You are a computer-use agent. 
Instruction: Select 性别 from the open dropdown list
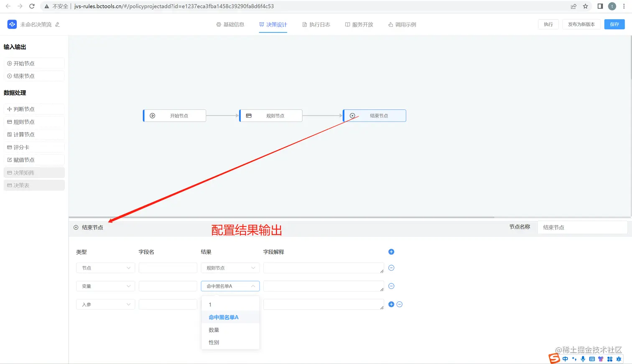[213, 342]
